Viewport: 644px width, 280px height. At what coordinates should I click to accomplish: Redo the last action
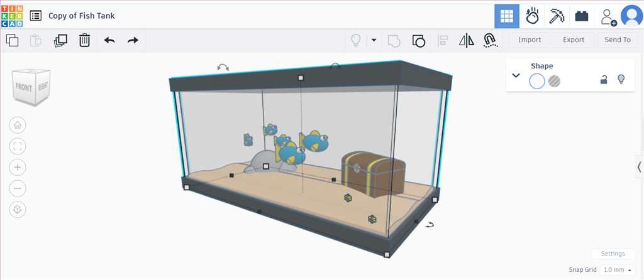point(133,40)
